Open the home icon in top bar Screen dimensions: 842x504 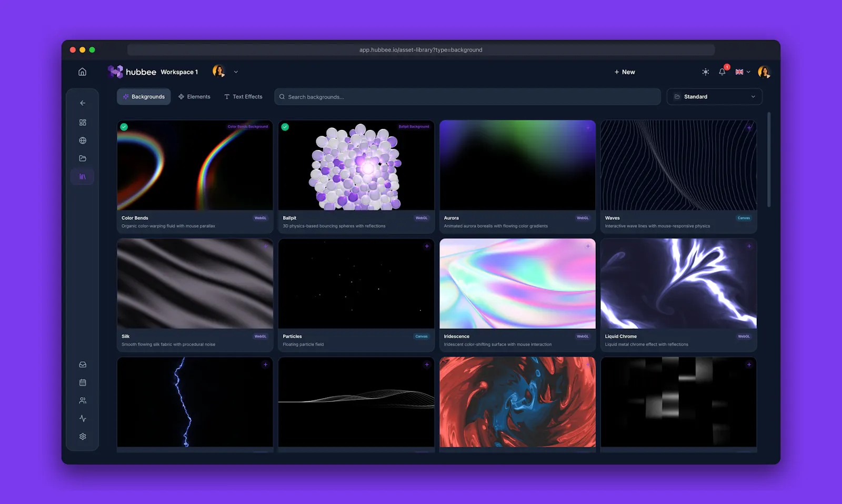(x=83, y=72)
